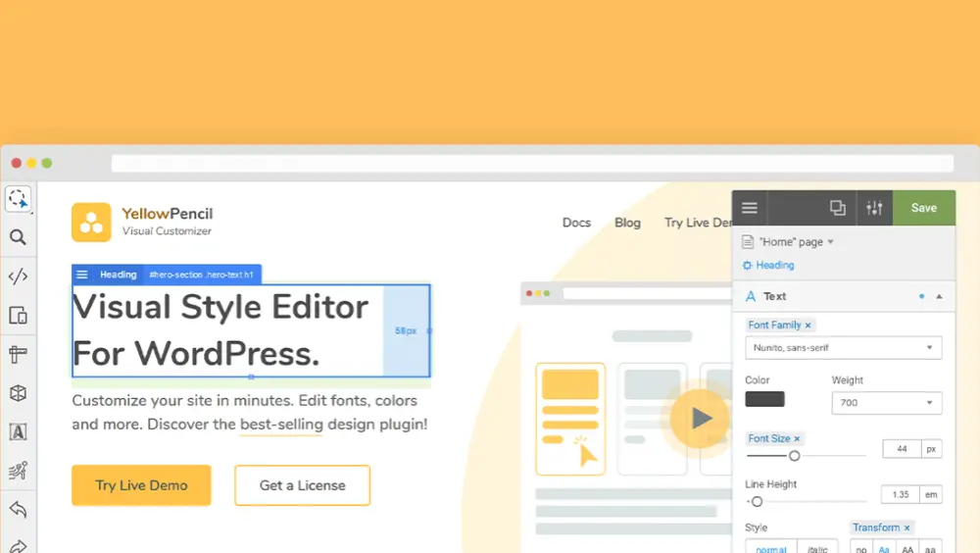Select capitalize 'Aa' transform option
The height and width of the screenshot is (553, 980).
(x=884, y=548)
